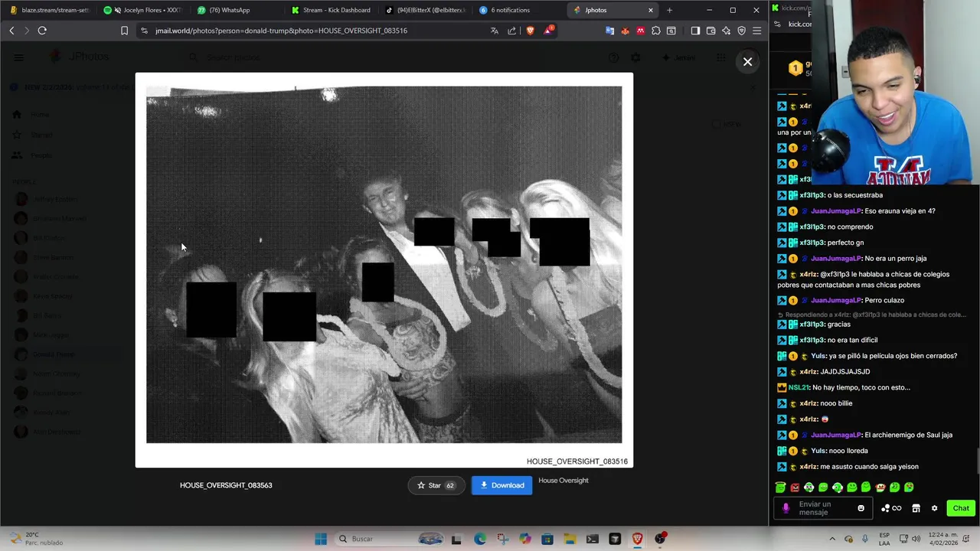Screen dimensions: 980x551
Task: Click the 'El archienemigo de Saul jaja' message
Action: [909, 435]
